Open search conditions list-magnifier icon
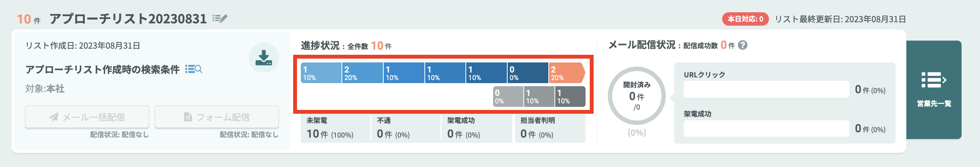Viewport: 980px width, 167px height. coord(193,69)
